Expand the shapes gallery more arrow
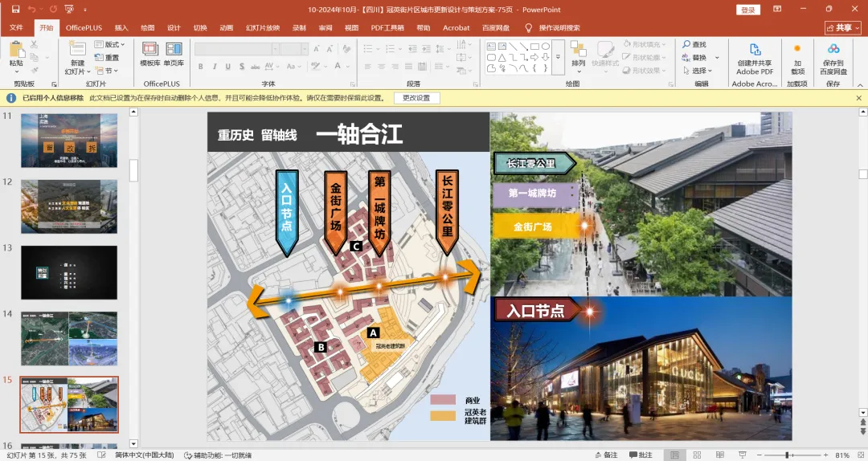The height and width of the screenshot is (461, 868). [x=558, y=58]
